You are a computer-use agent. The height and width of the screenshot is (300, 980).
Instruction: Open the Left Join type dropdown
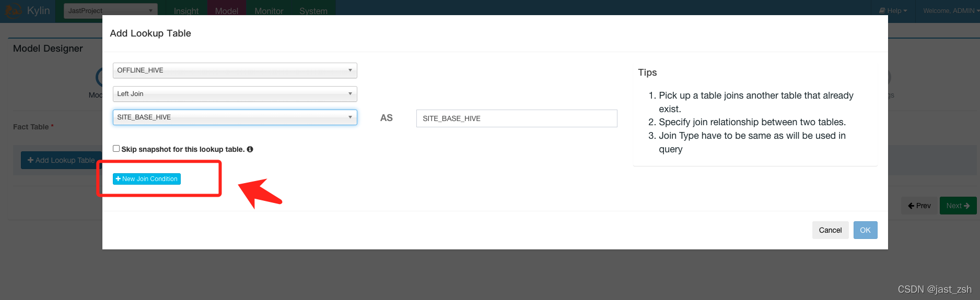pyautogui.click(x=235, y=94)
